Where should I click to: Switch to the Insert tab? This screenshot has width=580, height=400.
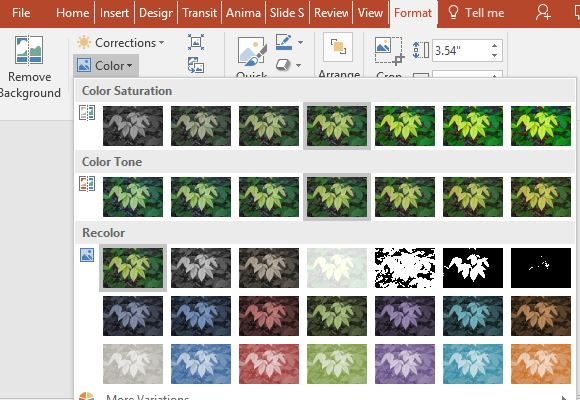(x=114, y=13)
